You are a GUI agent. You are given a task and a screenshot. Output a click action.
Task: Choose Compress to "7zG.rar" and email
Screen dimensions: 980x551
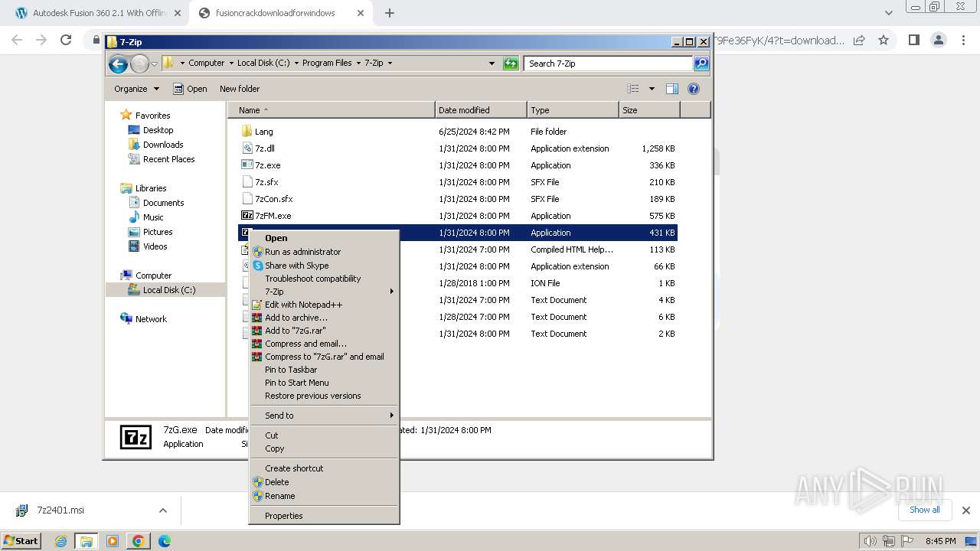(x=325, y=357)
